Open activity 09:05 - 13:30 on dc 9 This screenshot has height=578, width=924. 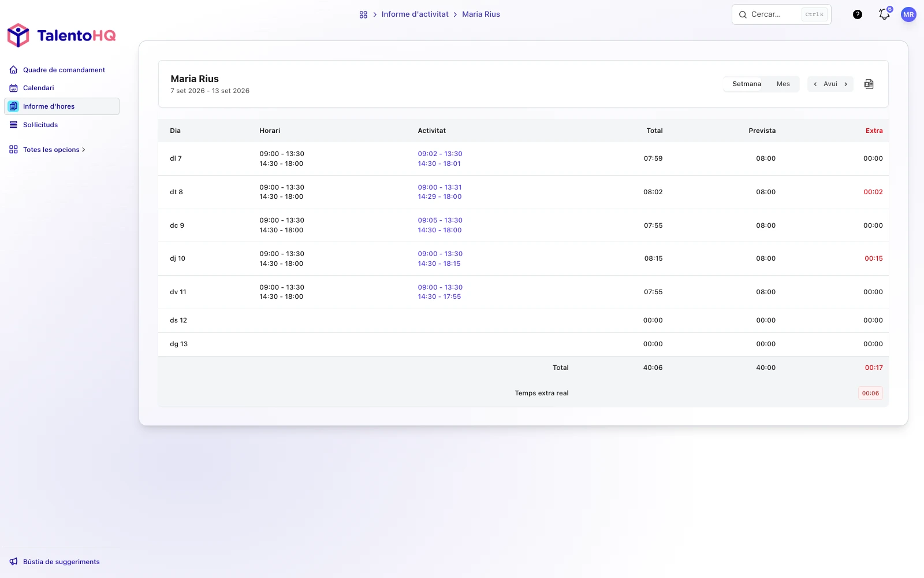pyautogui.click(x=440, y=220)
